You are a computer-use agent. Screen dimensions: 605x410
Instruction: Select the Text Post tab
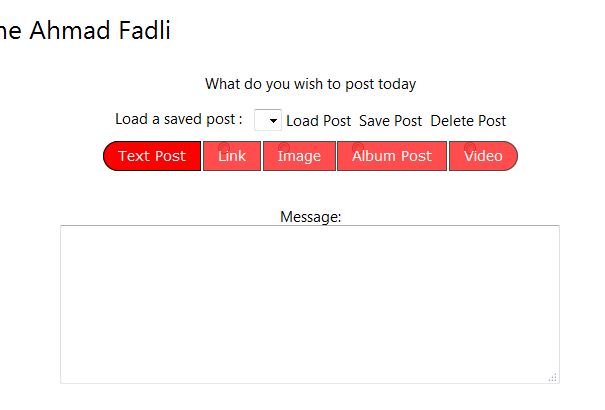pos(152,156)
